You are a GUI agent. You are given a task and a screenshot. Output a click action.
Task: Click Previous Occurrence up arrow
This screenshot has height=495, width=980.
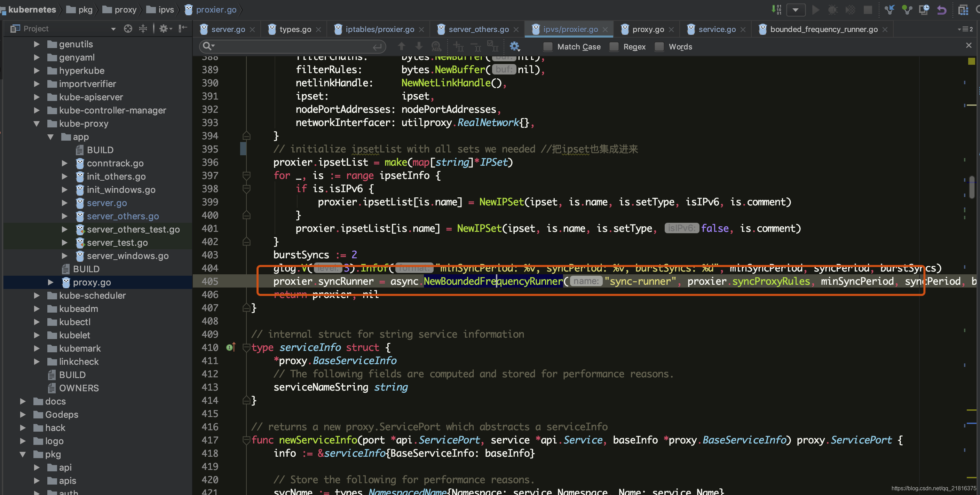(401, 46)
